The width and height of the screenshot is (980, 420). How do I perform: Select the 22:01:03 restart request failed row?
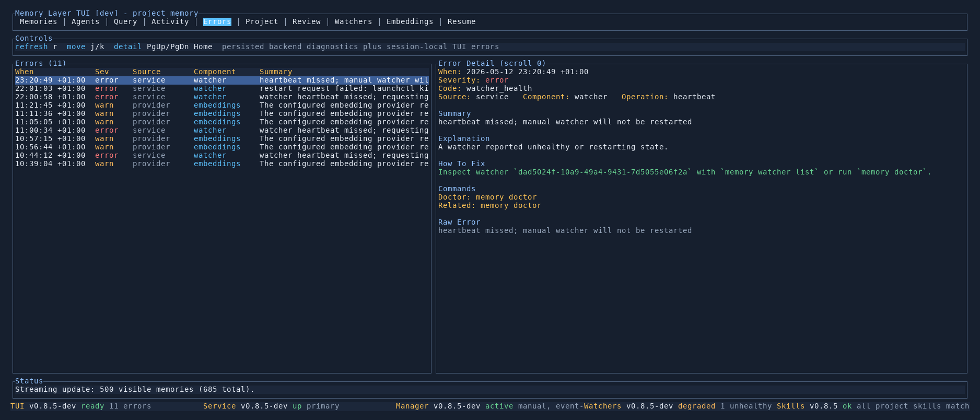pos(222,88)
